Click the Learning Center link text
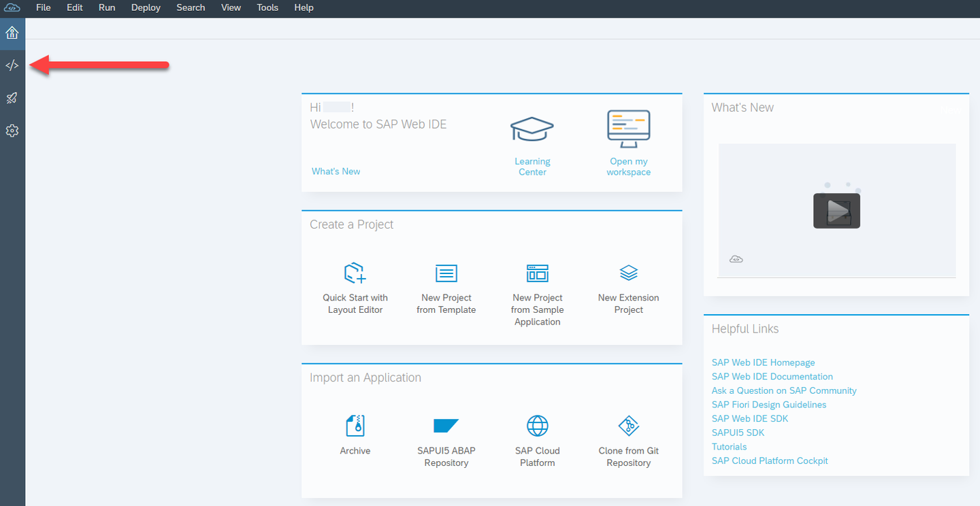980x506 pixels. click(532, 167)
